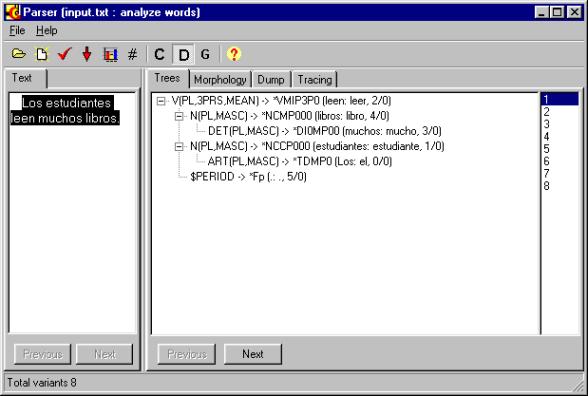Click the hash symbol toolbar icon
This screenshot has height=396, width=588.
[132, 55]
